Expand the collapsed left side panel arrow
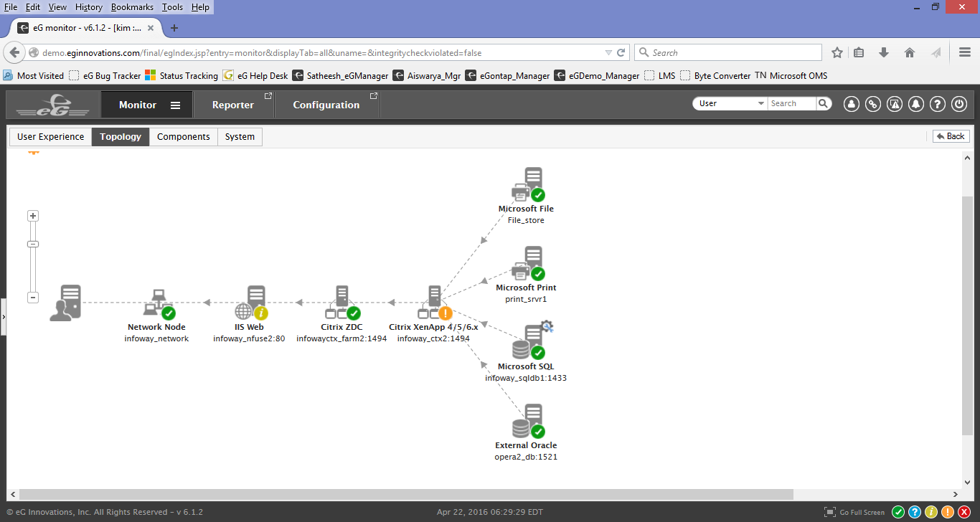 [3, 316]
